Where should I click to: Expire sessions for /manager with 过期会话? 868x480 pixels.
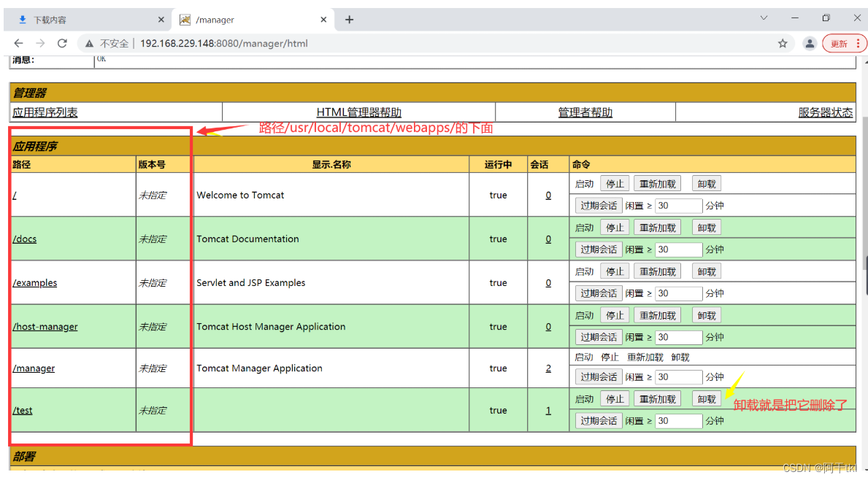599,376
